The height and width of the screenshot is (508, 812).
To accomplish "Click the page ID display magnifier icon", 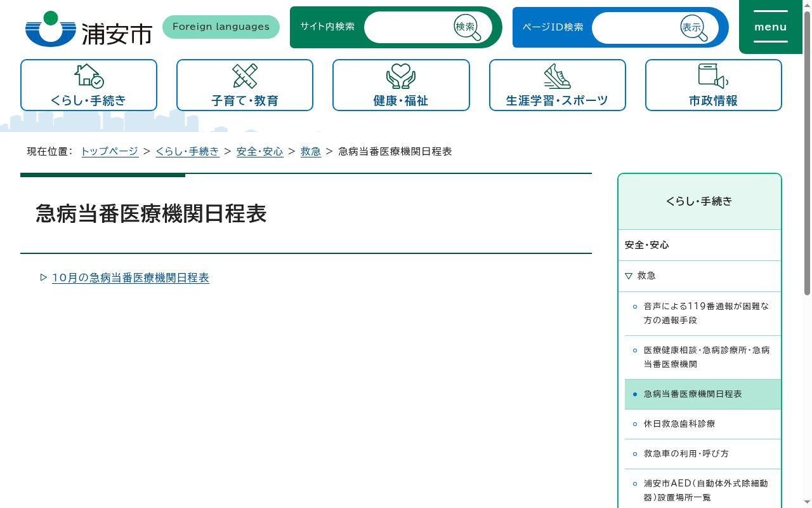I will click(694, 28).
